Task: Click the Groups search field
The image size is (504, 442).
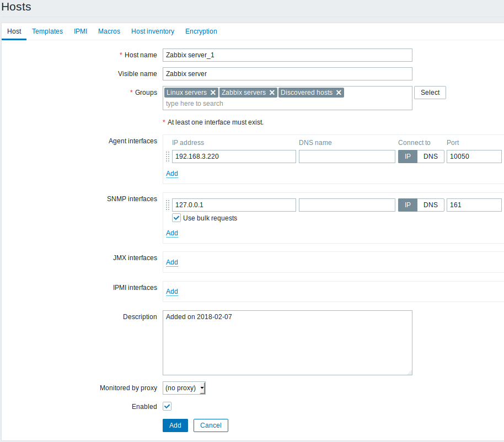Action: tap(287, 104)
